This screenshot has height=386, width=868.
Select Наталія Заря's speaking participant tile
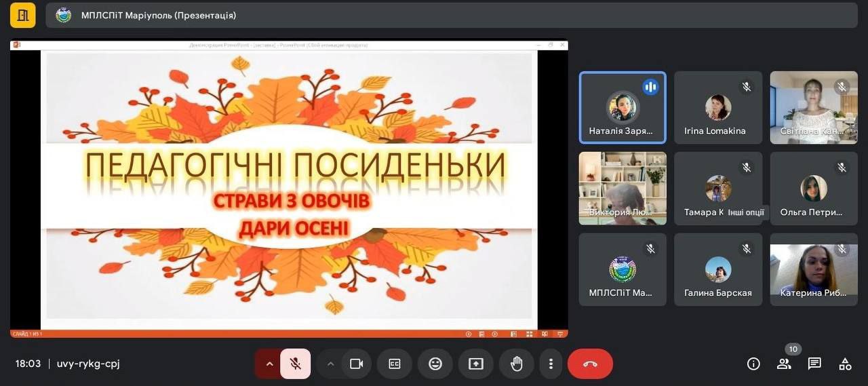pos(623,108)
